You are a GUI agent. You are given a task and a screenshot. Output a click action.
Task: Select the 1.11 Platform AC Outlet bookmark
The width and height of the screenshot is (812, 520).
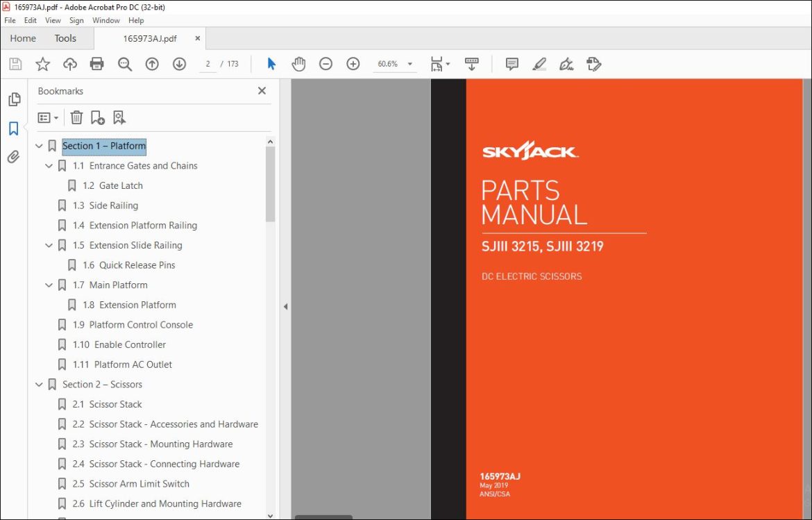pyautogui.click(x=122, y=364)
